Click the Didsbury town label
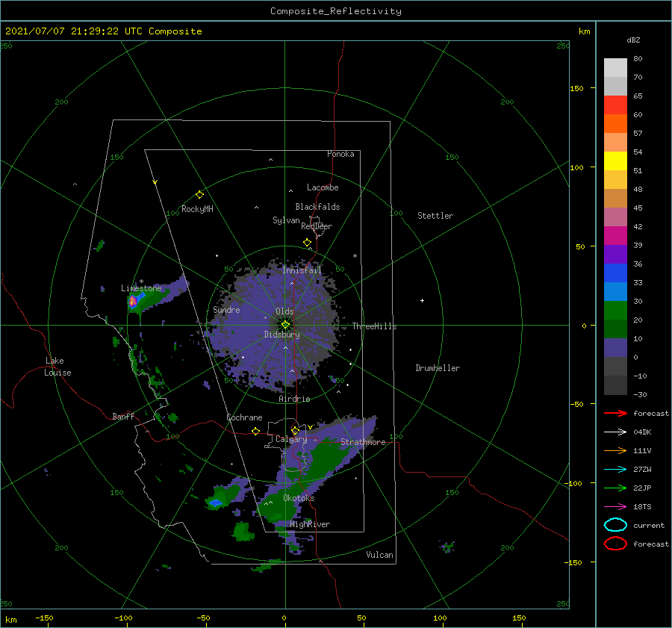 (281, 335)
